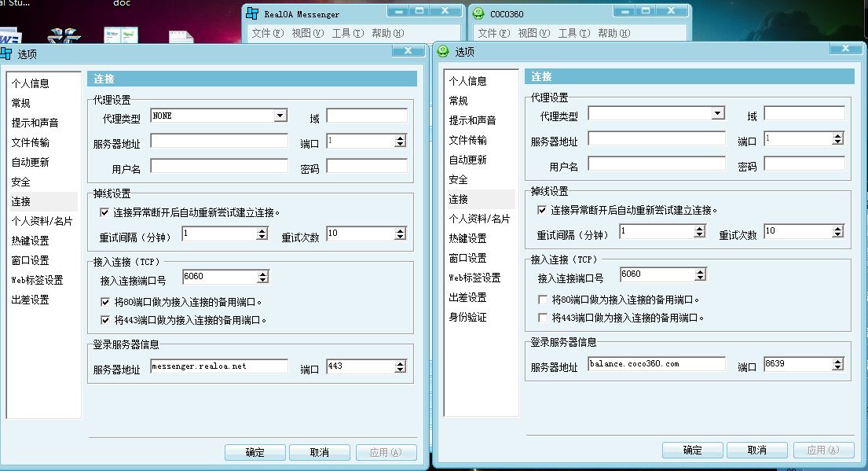Toggle auto-reconnect checkbox in left dialog
This screenshot has height=471, width=868.
coord(104,212)
